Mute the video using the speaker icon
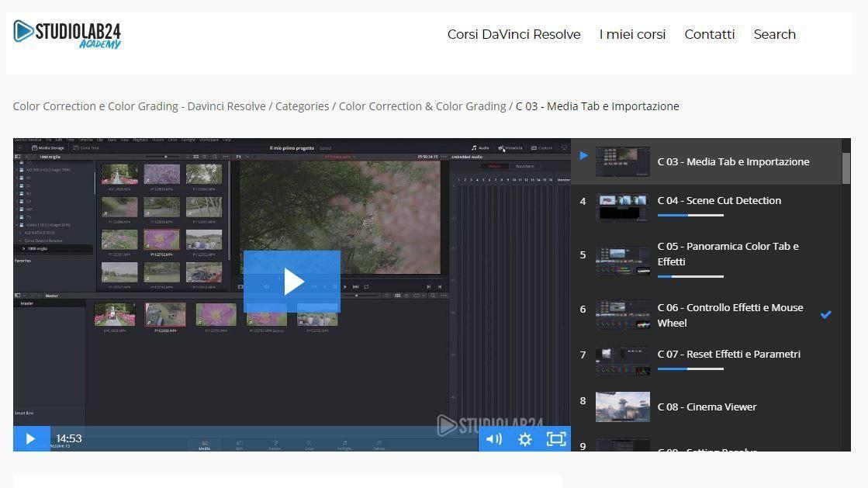Screen dimensions: 868x488 [494, 439]
